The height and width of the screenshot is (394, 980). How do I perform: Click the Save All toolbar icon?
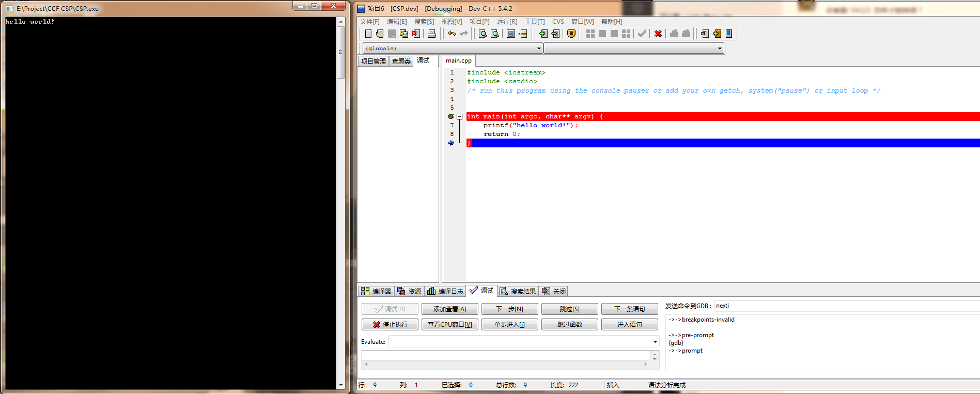pos(404,34)
